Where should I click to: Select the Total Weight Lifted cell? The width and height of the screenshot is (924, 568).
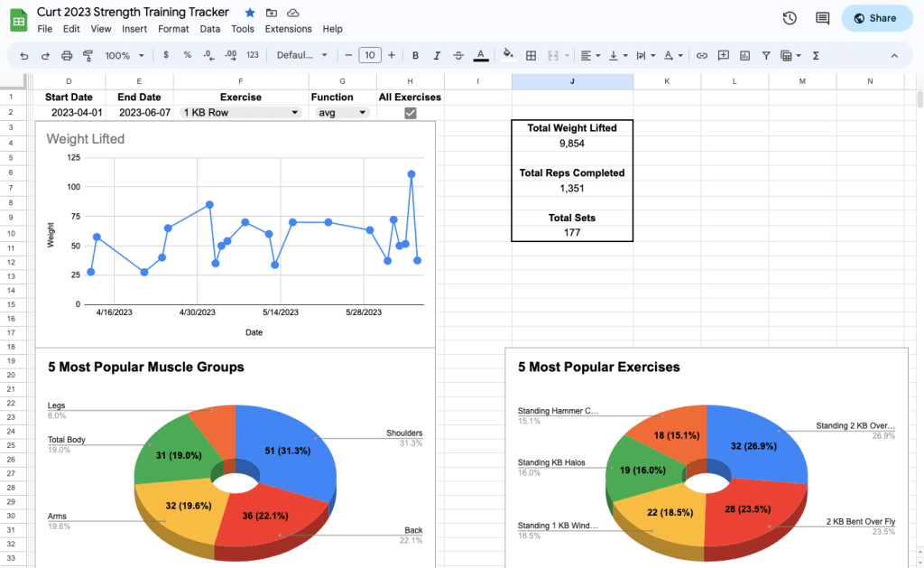pos(572,128)
